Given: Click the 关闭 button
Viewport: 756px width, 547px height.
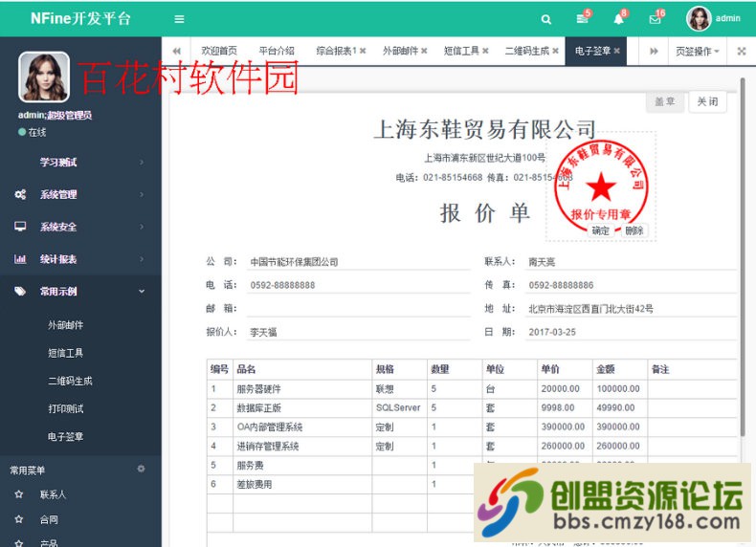Looking at the screenshot, I should (707, 101).
